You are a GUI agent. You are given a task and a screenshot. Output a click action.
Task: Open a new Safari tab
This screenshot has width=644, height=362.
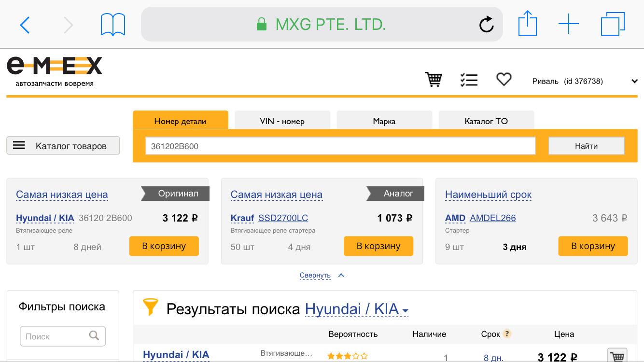tap(568, 24)
